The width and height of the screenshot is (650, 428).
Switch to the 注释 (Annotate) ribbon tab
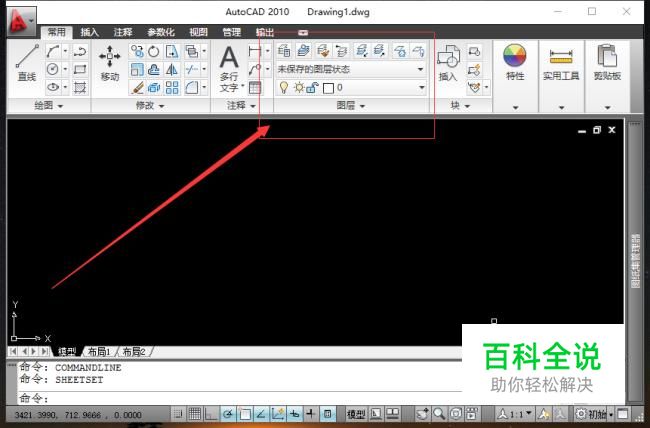pyautogui.click(x=123, y=32)
